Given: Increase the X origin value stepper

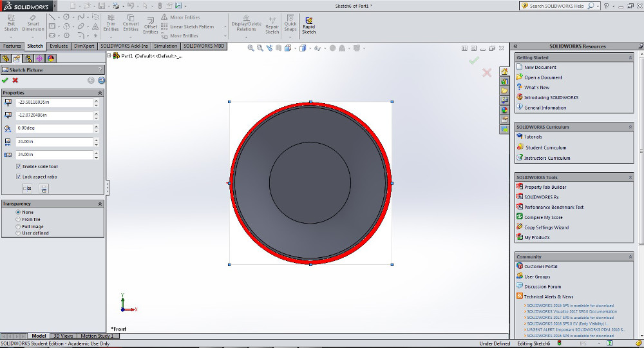Looking at the screenshot, I should click(x=97, y=101).
